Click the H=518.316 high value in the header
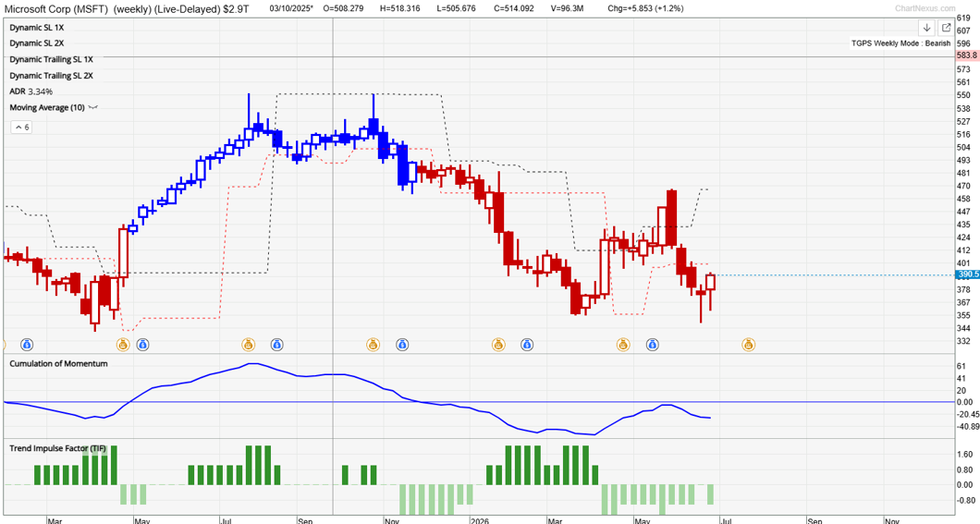 click(400, 8)
